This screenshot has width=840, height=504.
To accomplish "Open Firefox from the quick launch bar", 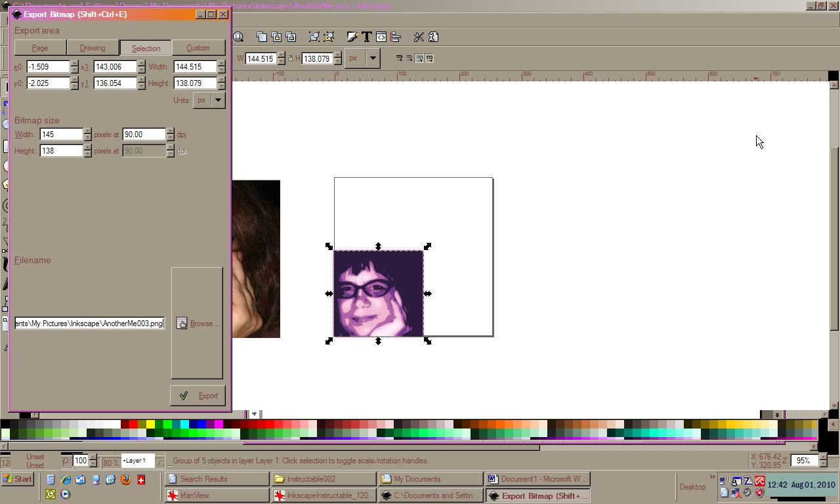I will click(x=125, y=480).
